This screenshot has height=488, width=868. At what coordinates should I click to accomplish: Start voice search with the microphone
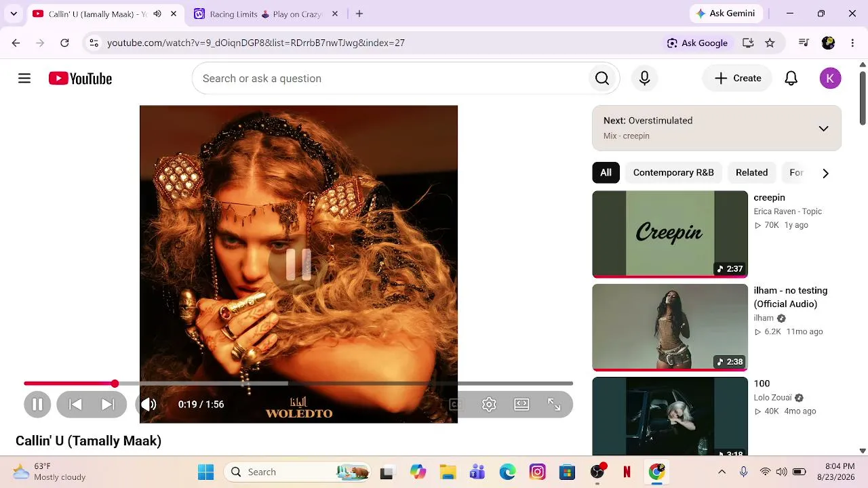[644, 79]
